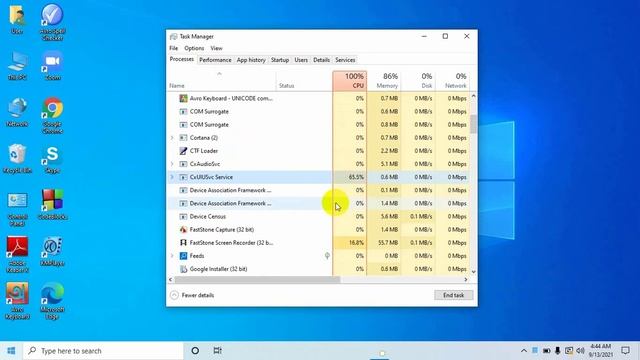Image resolution: width=640 pixels, height=360 pixels.
Task: Select the Network desktop icon
Action: click(x=17, y=112)
